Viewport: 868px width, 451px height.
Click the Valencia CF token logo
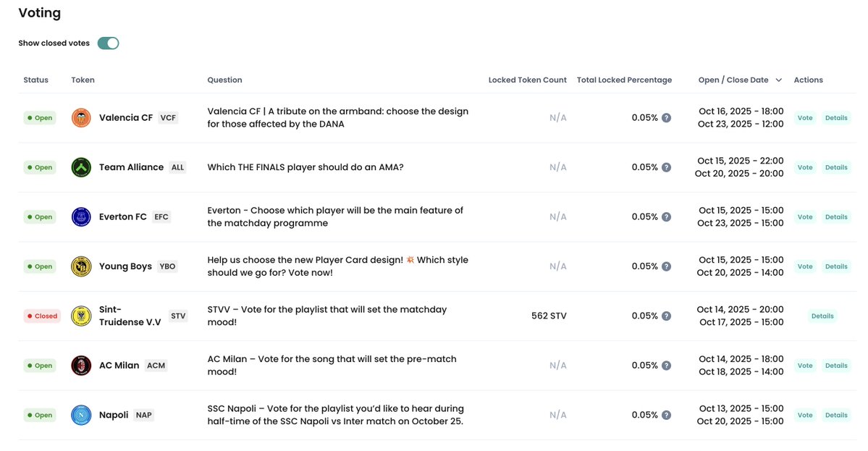(x=81, y=118)
